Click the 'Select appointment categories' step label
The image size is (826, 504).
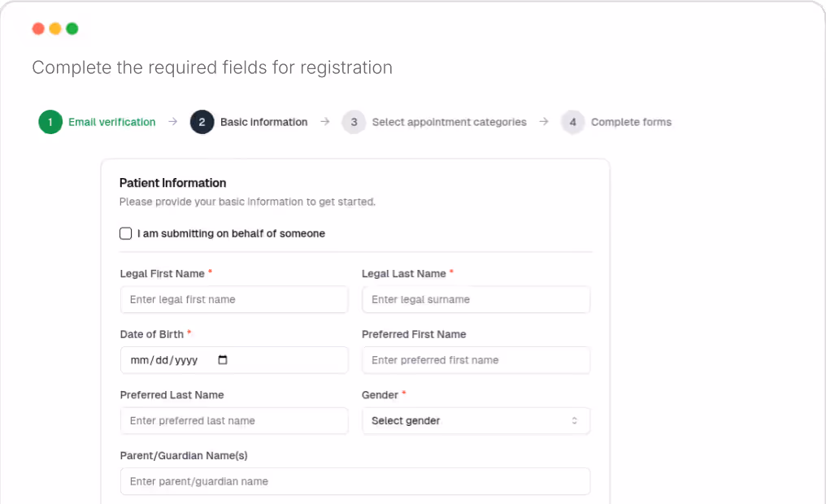450,121
